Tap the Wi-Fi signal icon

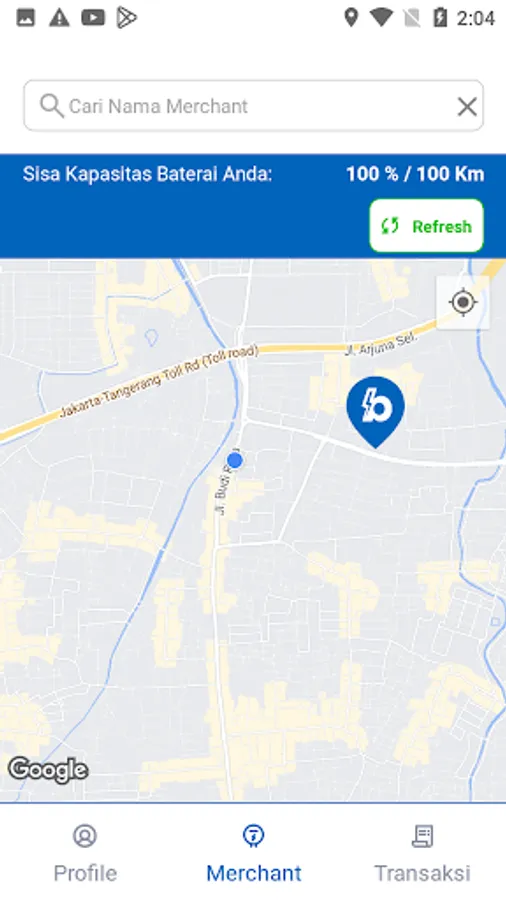pyautogui.click(x=381, y=18)
